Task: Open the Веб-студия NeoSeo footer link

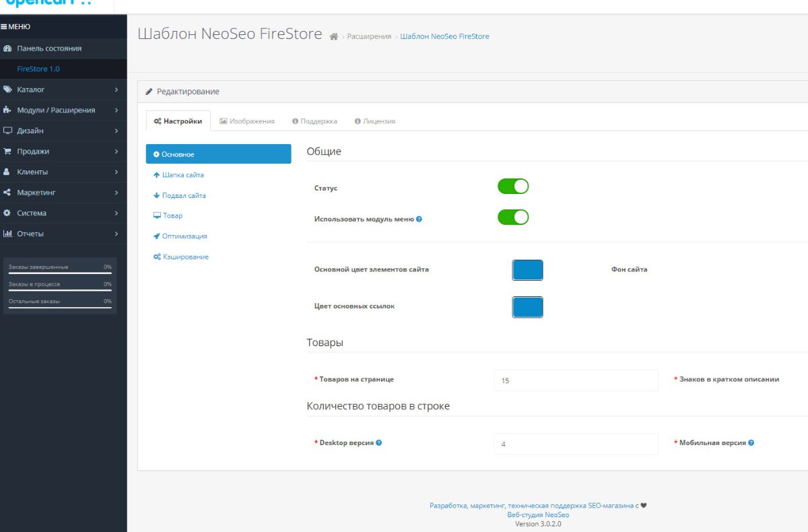Action: pyautogui.click(x=538, y=514)
